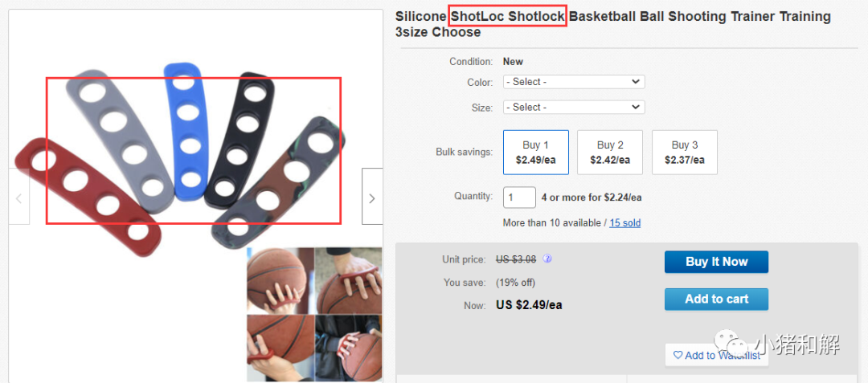Screen dimensions: 868x383
Task: Click the bottom-right basketball thumbnail
Action: click(x=348, y=348)
